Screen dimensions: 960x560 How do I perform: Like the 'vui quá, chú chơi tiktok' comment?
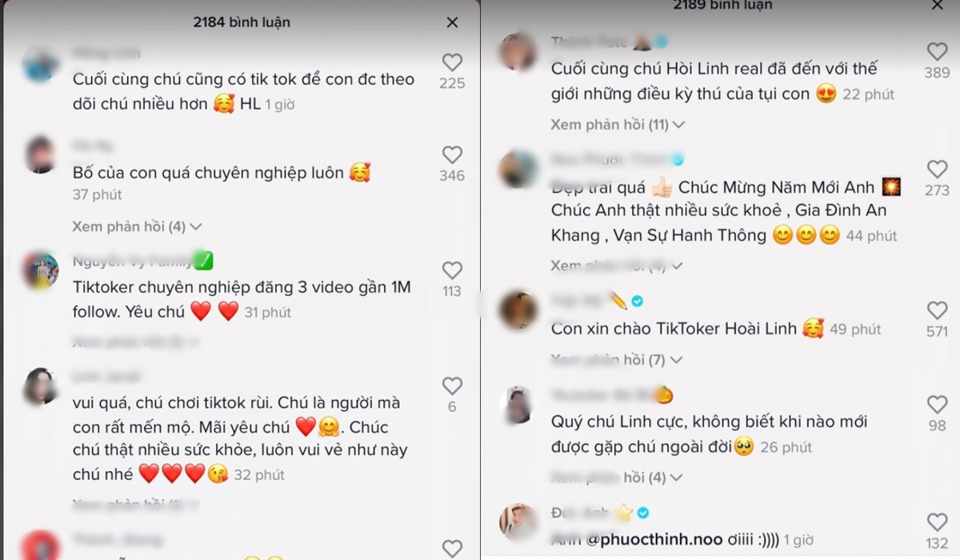(452, 386)
